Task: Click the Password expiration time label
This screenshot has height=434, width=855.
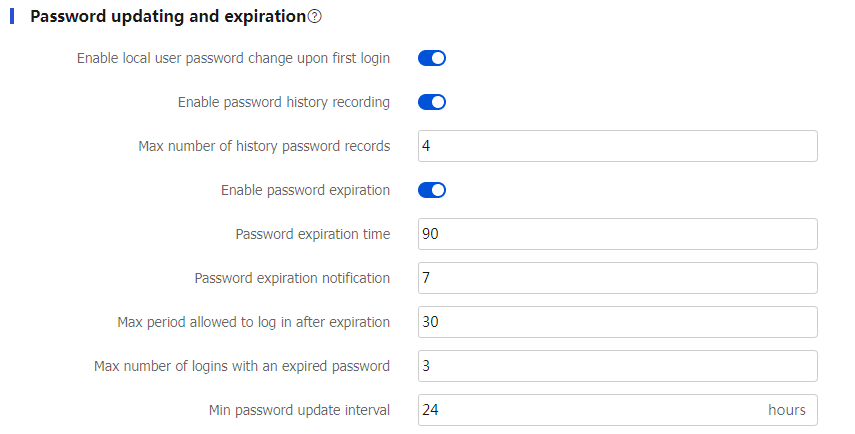Action: [312, 234]
